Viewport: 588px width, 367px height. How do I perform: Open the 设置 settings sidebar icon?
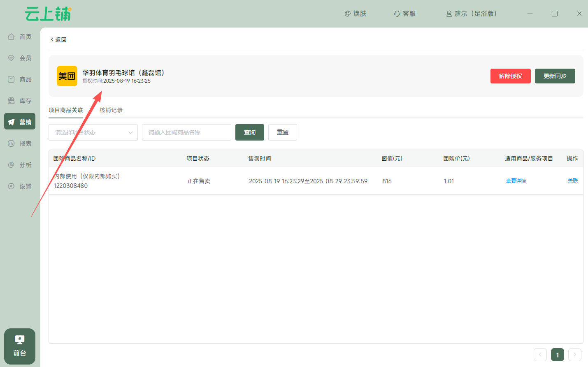click(12, 186)
